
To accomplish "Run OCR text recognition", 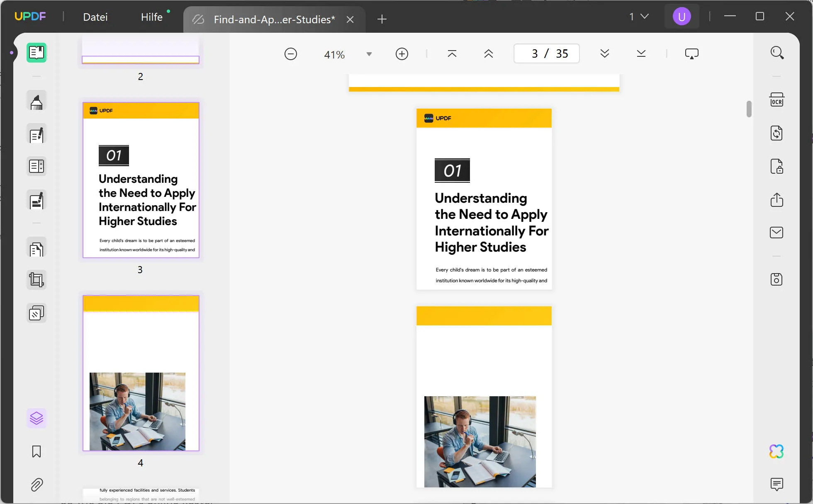I will click(x=777, y=100).
